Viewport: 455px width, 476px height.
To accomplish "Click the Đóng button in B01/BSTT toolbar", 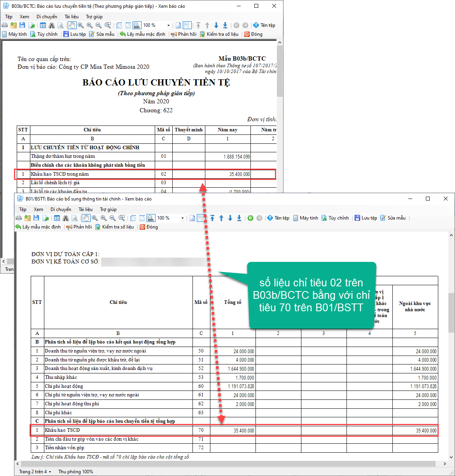I will 149,227.
